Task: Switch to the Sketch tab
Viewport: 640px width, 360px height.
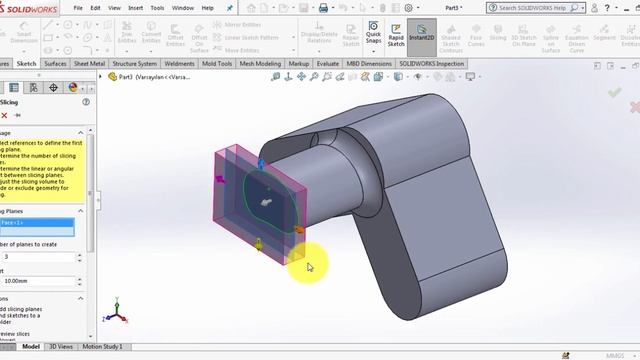Action: point(27,64)
